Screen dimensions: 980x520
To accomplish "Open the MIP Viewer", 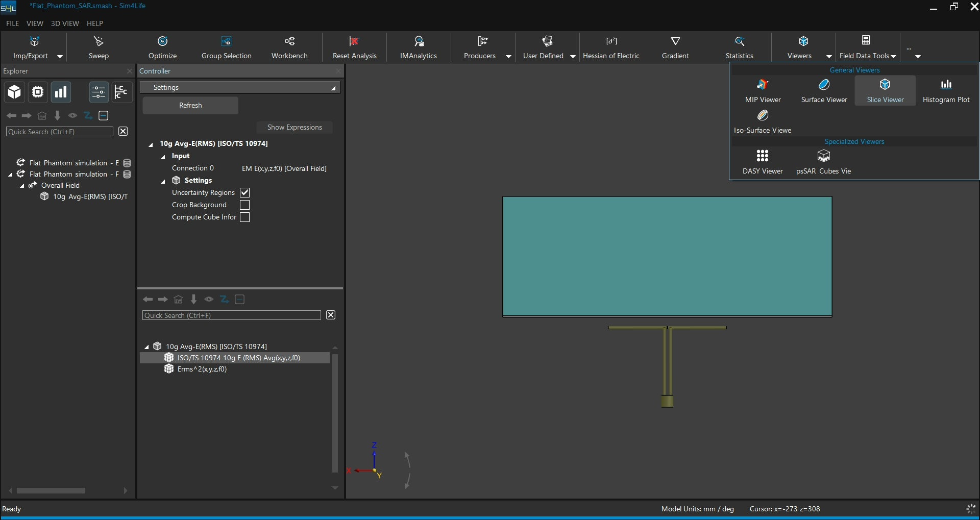I will (x=763, y=91).
